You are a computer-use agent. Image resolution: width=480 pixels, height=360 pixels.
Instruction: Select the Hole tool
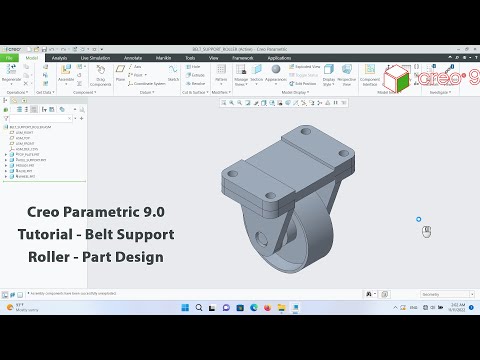(193, 67)
